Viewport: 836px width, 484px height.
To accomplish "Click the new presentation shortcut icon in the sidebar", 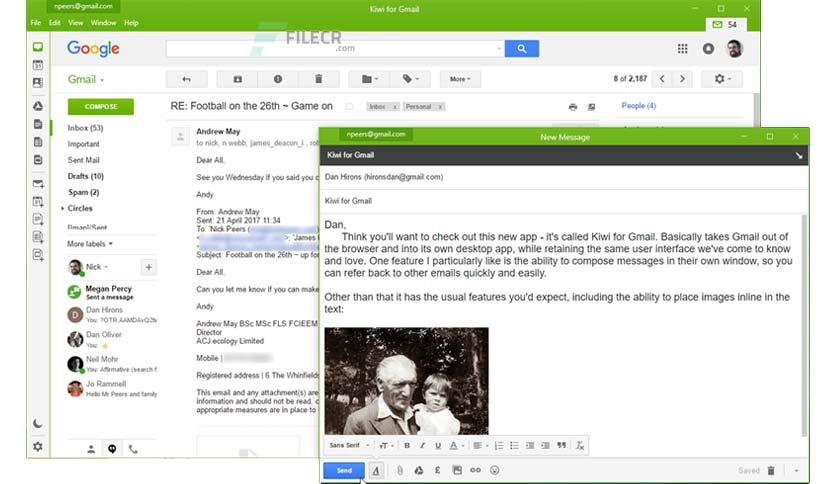I will (x=38, y=254).
